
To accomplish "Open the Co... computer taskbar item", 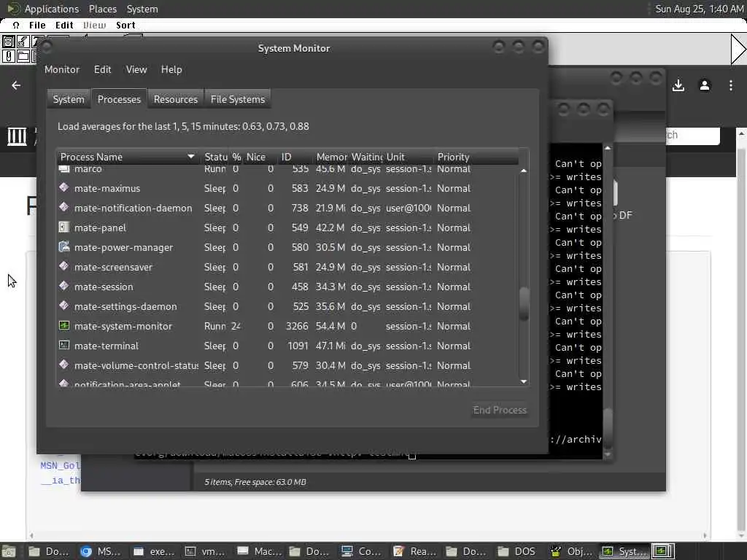I will point(362,551).
